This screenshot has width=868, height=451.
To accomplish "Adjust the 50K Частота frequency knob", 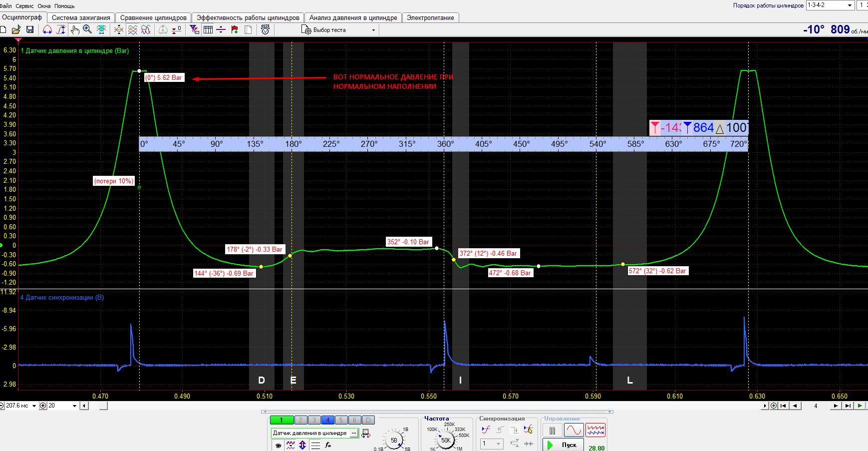I will point(446,440).
